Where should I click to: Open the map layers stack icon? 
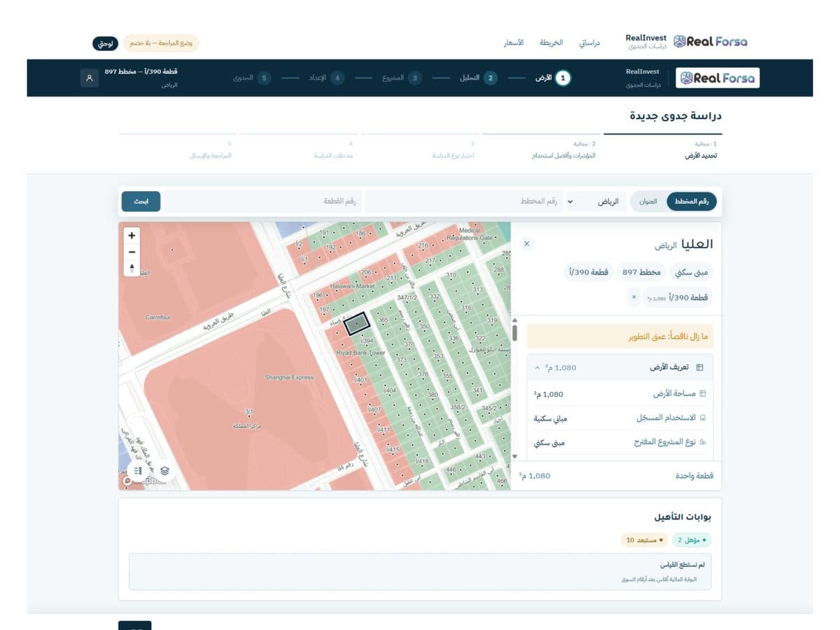coord(164,470)
